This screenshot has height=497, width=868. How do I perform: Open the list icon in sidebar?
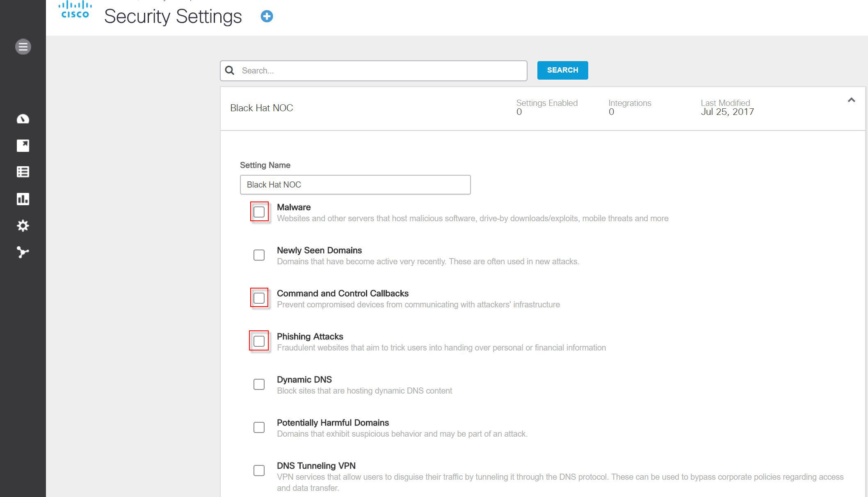point(23,172)
